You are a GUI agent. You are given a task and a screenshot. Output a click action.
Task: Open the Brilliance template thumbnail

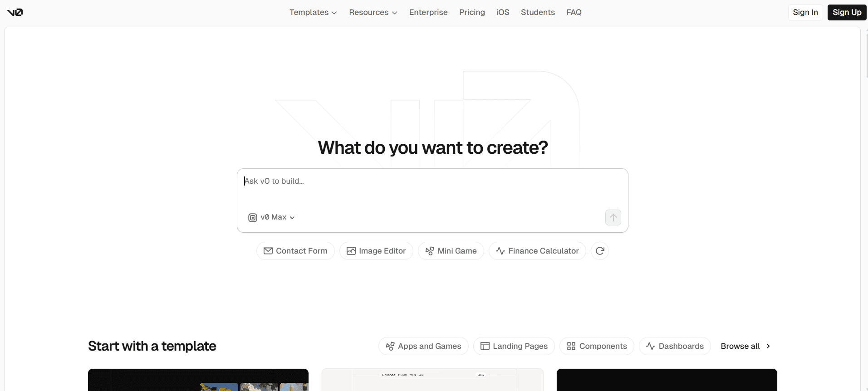432,380
